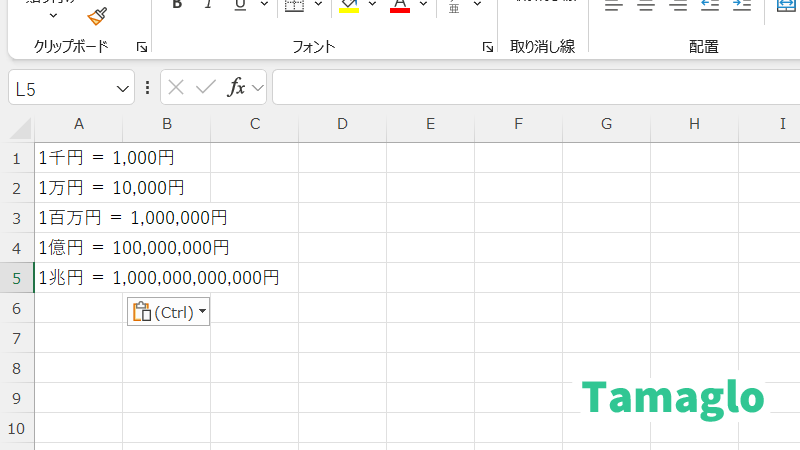This screenshot has width=800, height=450.
Task: Open the clipboard group dialog launcher
Action: click(x=141, y=47)
